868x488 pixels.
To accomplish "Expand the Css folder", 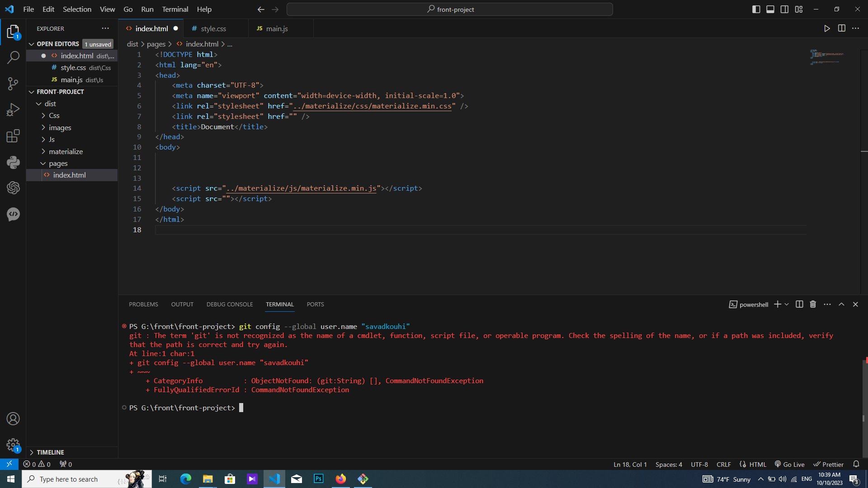I will [x=54, y=116].
